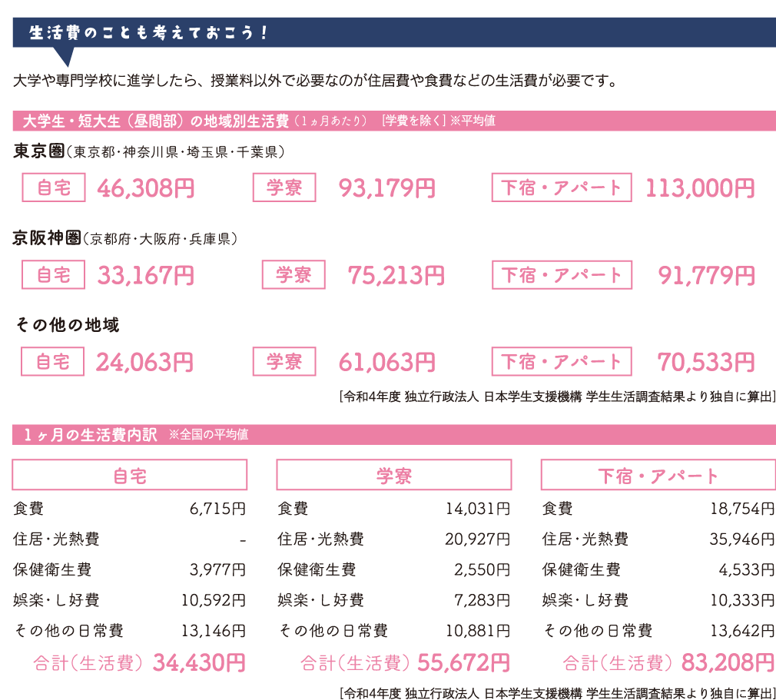
Task: Select the 自宅 box under その他の地域
Action: pyautogui.click(x=53, y=361)
